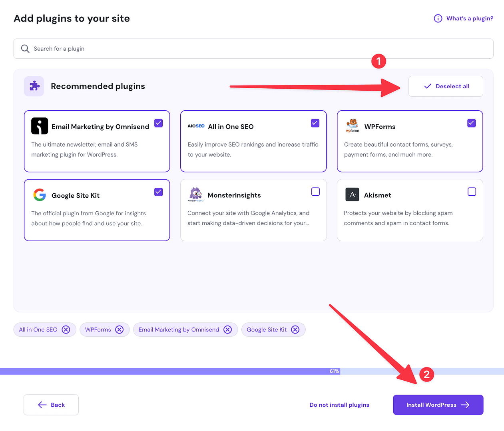The width and height of the screenshot is (504, 431).
Task: Uncheck the WPForms checkbox
Action: click(471, 123)
